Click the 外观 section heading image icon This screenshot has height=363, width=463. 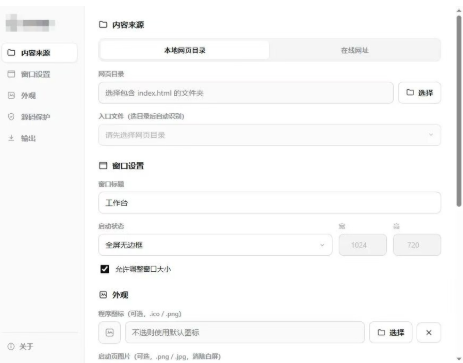coord(103,295)
